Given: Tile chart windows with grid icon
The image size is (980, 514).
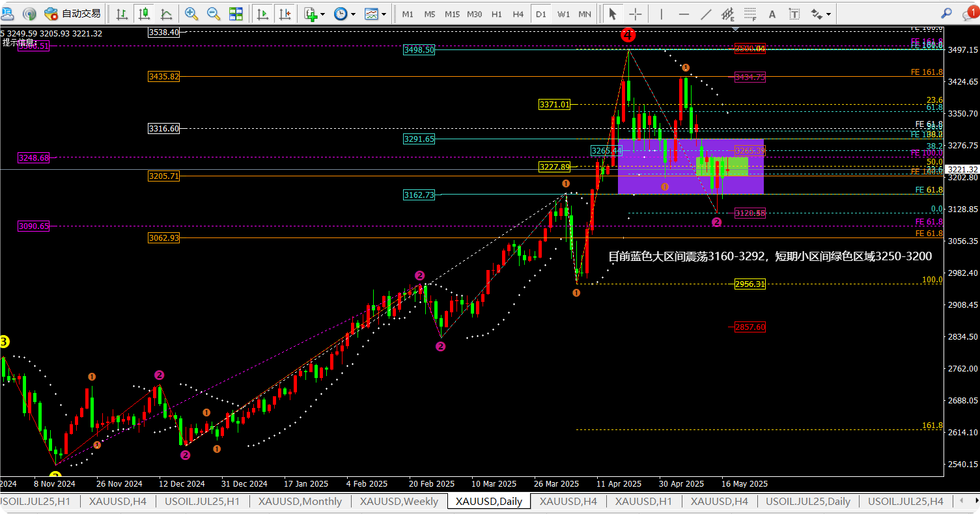Looking at the screenshot, I should (x=236, y=14).
